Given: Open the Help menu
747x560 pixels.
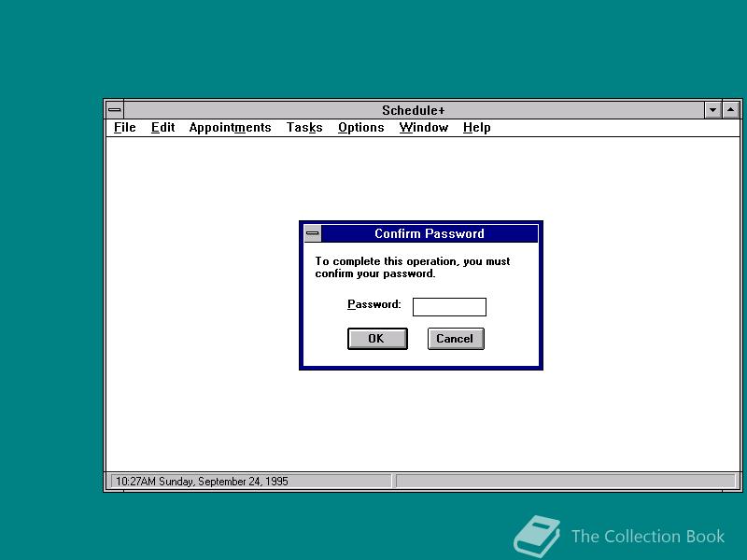Looking at the screenshot, I should [476, 128].
